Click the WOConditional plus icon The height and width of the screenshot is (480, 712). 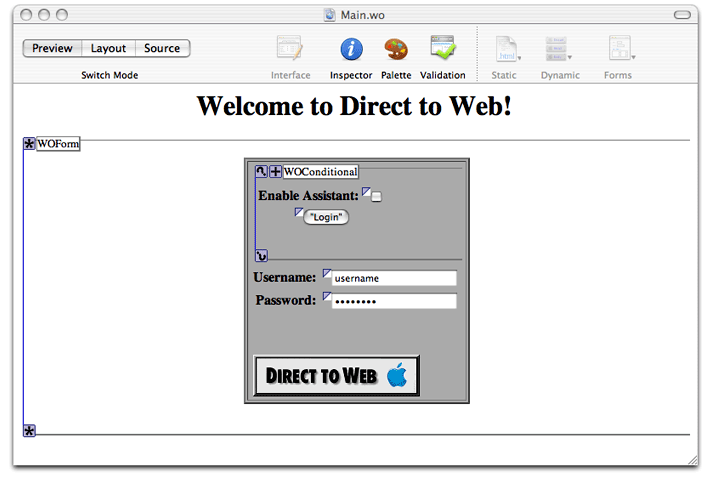point(275,172)
